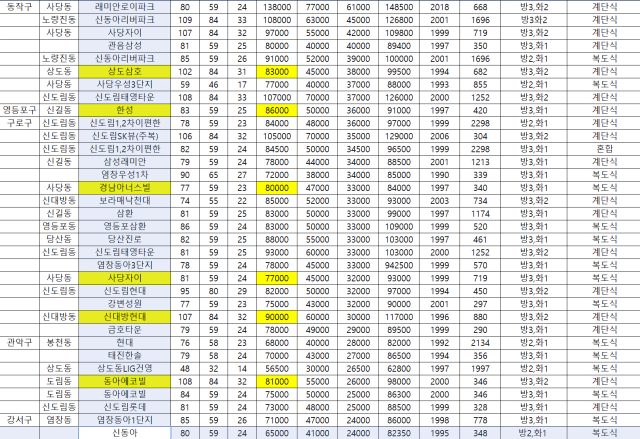The height and width of the screenshot is (439, 640).
Task: Click the 117000 value cell
Action: (x=399, y=317)
